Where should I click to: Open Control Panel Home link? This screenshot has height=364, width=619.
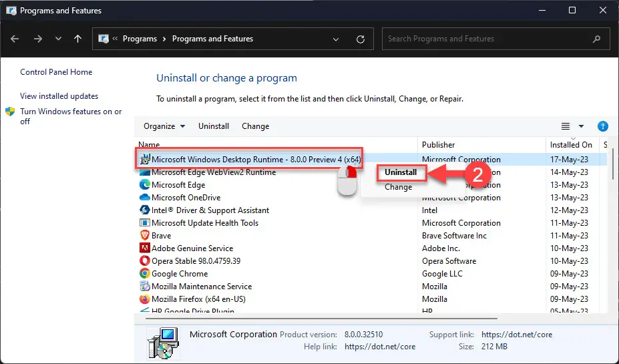[56, 72]
